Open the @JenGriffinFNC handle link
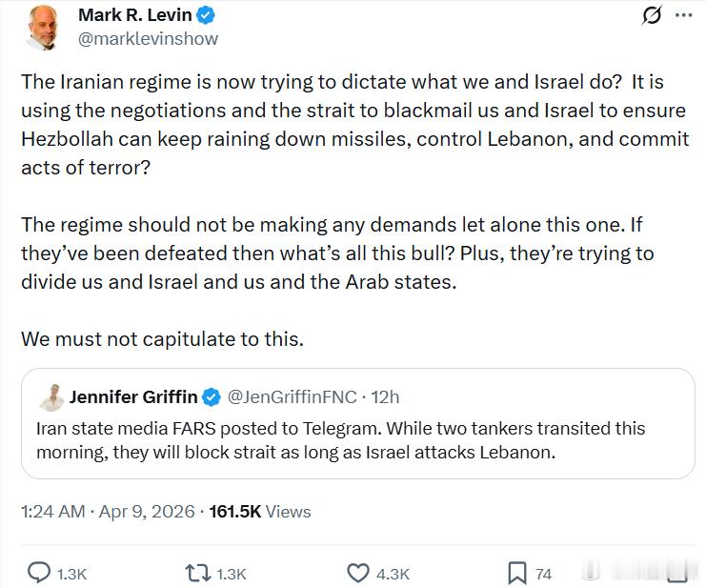This screenshot has width=706, height=588. pyautogui.click(x=292, y=396)
